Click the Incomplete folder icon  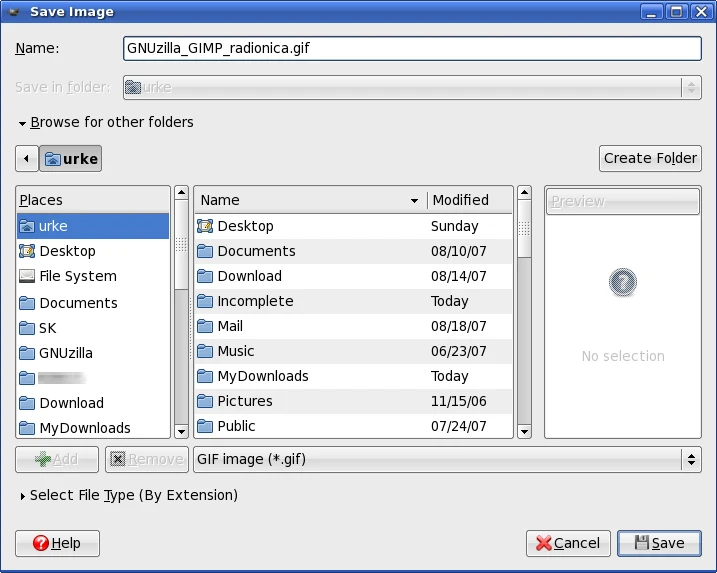coord(205,301)
